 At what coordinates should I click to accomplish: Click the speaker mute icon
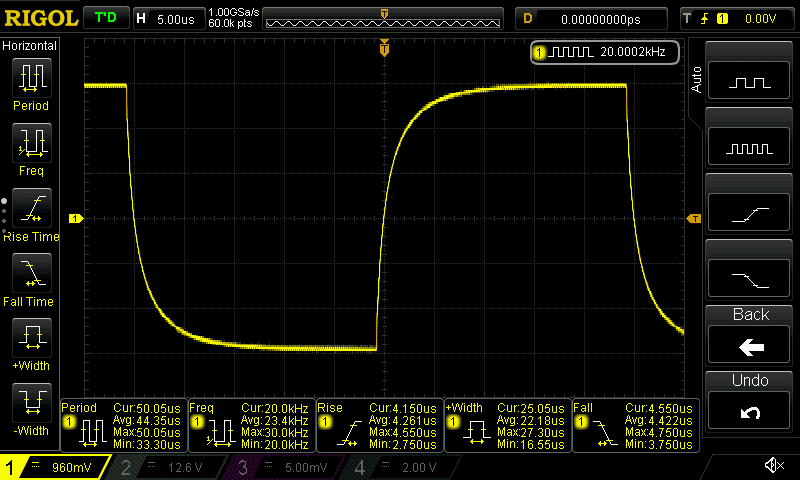(774, 465)
